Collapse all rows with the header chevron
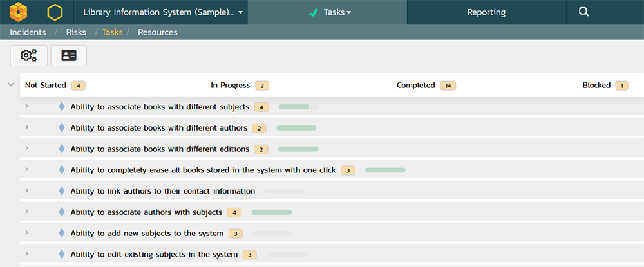Viewport: 644px width, 267px height. [x=10, y=84]
